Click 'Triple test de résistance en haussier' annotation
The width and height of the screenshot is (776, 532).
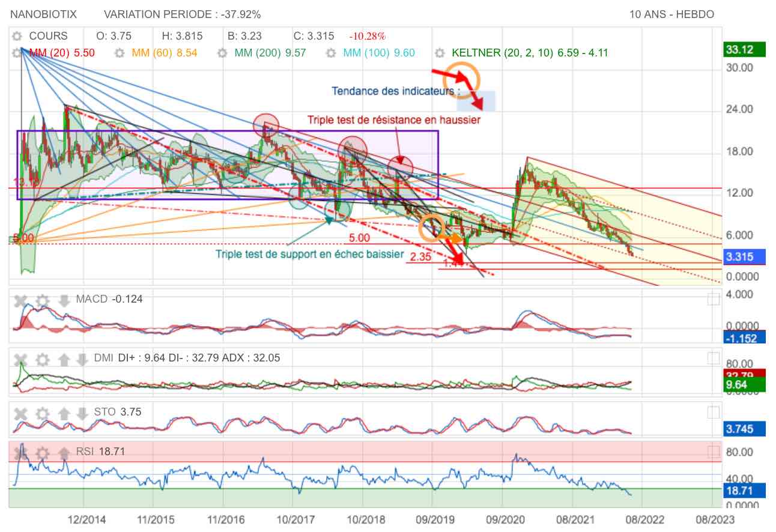point(394,119)
